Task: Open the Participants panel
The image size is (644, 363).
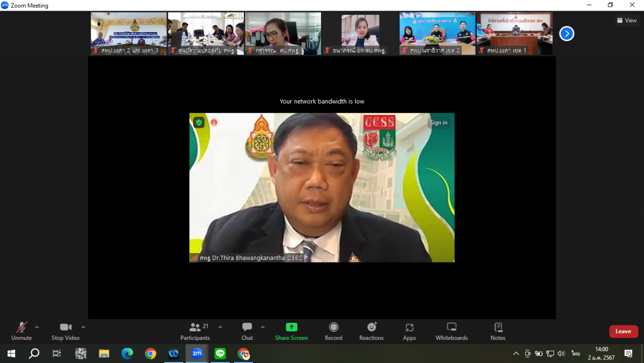Action: pos(195,331)
